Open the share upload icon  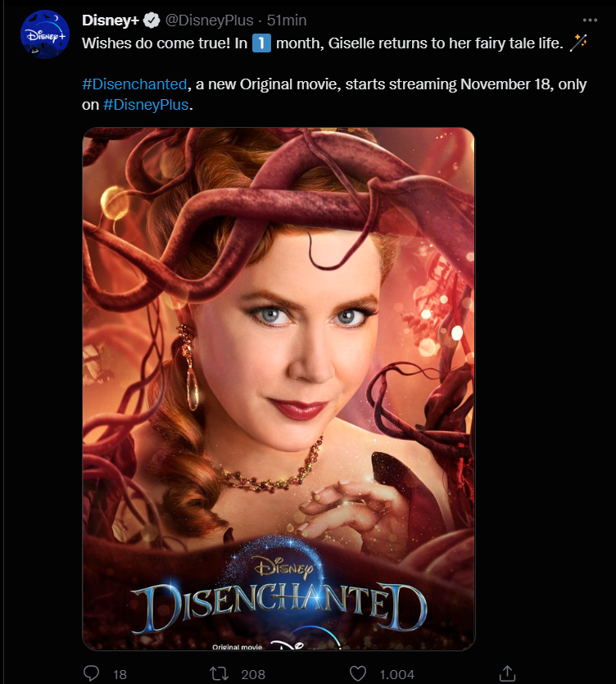click(x=507, y=673)
